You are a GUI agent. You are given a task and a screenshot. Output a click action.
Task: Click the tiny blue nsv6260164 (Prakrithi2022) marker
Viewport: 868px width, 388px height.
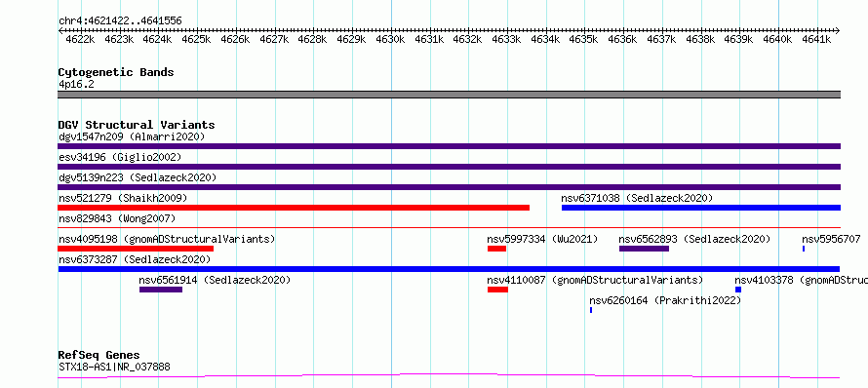591,310
